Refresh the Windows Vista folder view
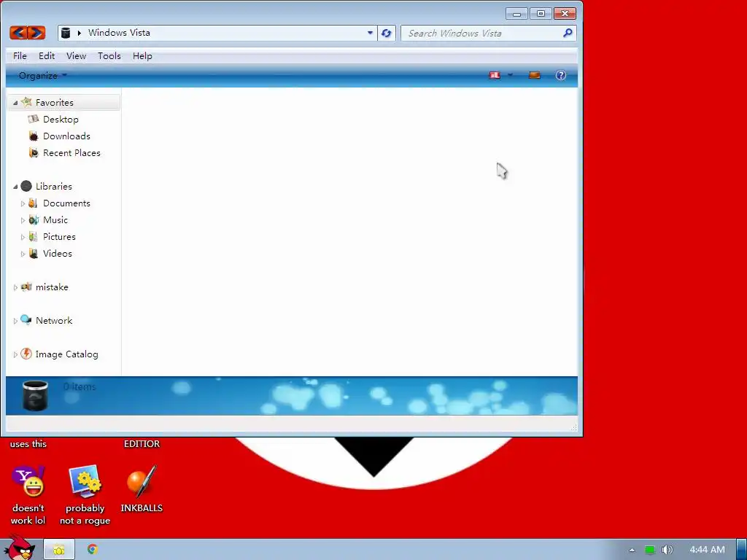This screenshot has width=747, height=560. tap(387, 33)
